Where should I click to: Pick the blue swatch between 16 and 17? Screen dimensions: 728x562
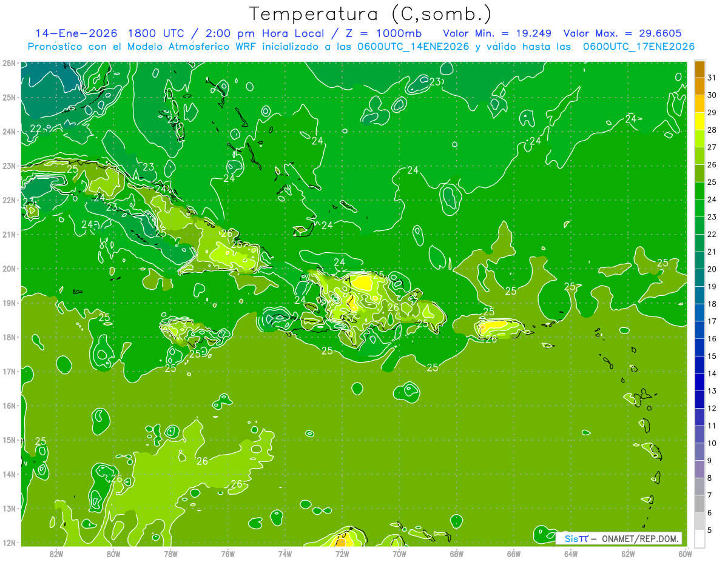point(699,330)
